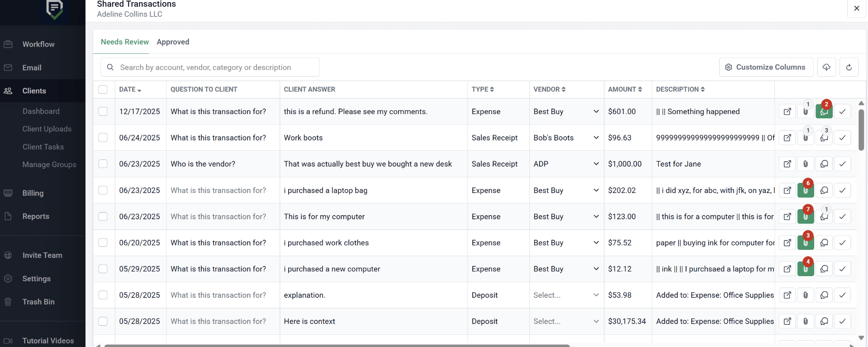Open external link for ADP transaction
Screen dimensions: 868x347
tap(787, 164)
